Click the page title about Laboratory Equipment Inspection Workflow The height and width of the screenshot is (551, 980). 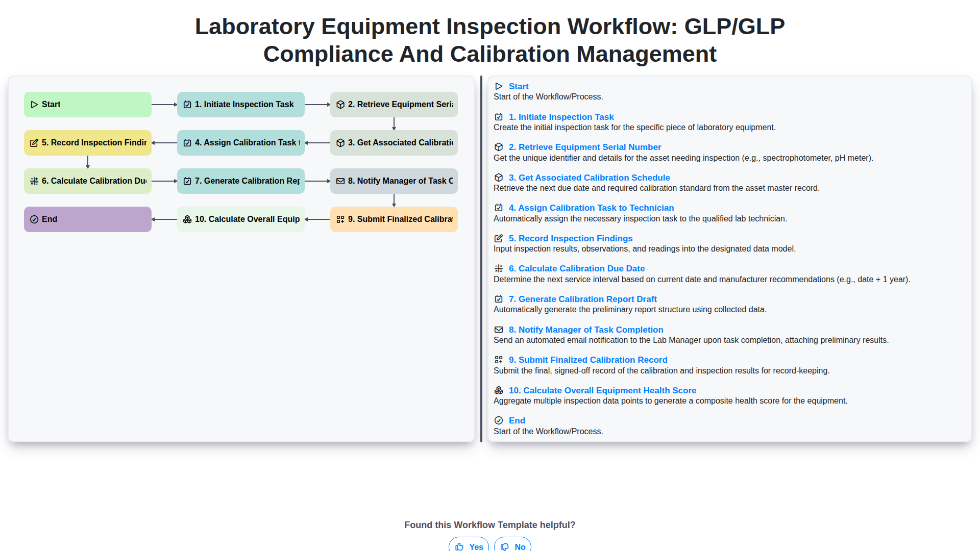click(490, 40)
